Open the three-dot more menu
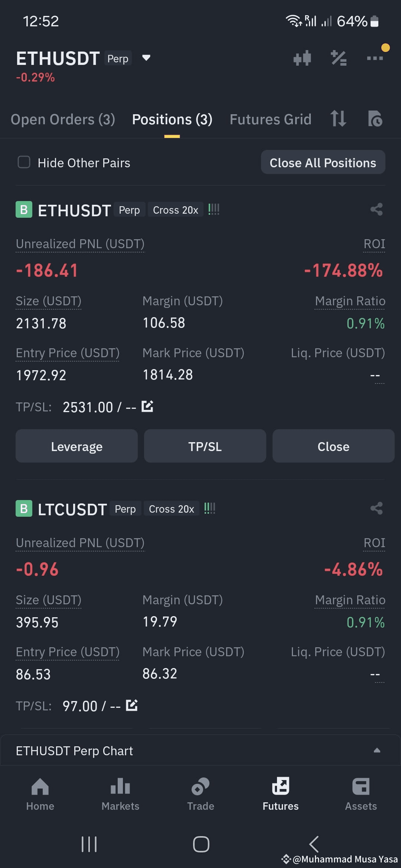This screenshot has height=868, width=401. (375, 58)
